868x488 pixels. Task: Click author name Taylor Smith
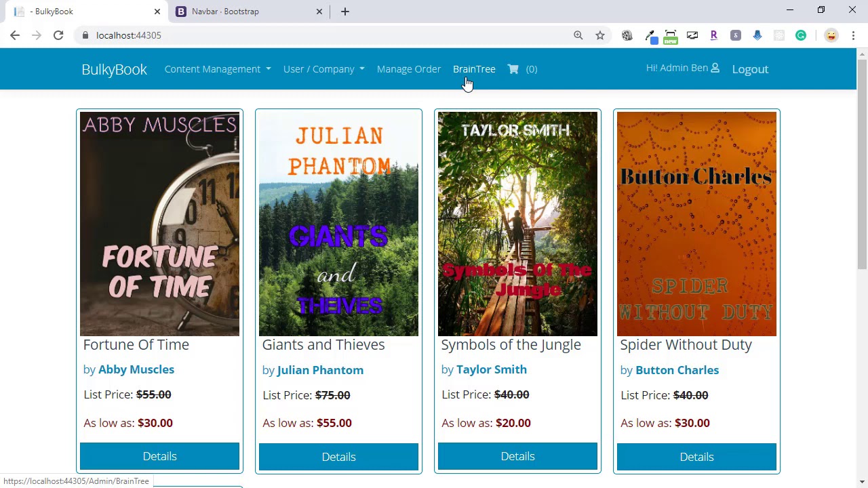click(492, 369)
